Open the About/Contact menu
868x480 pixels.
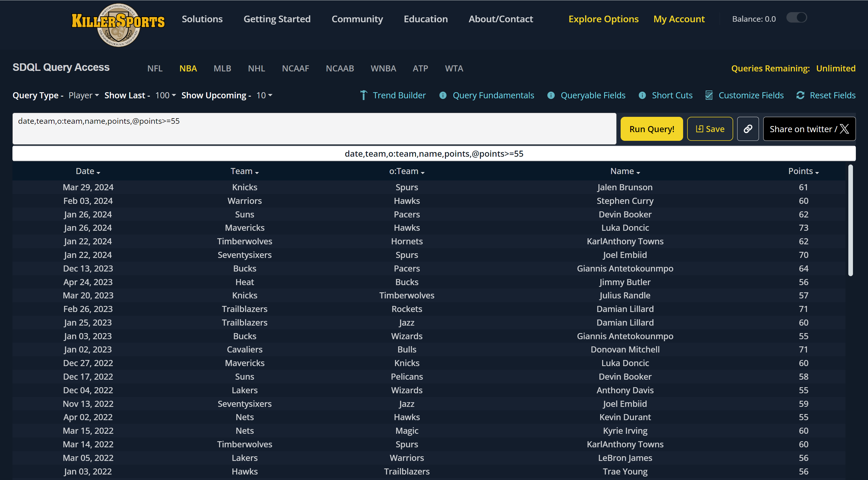click(501, 19)
